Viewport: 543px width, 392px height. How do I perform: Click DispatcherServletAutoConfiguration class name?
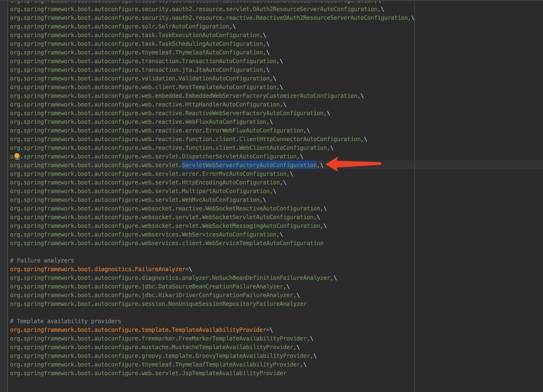point(239,157)
